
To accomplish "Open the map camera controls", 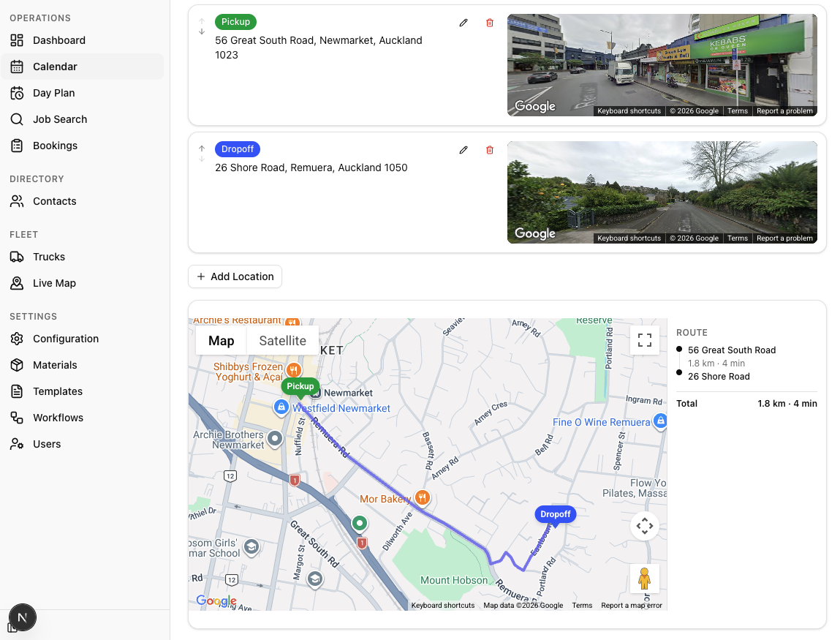I will [645, 526].
